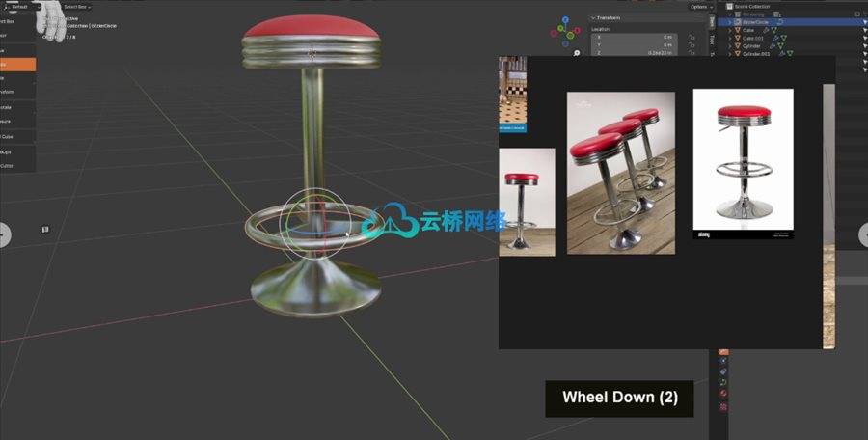Viewport: 868px width, 440px height.
Task: Open the Options dropdown
Action: (701, 7)
